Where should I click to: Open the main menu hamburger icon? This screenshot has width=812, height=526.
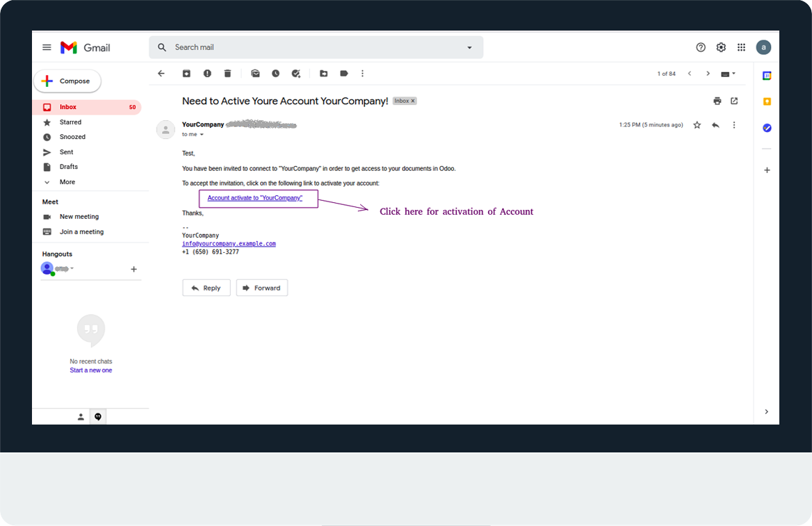pos(47,48)
